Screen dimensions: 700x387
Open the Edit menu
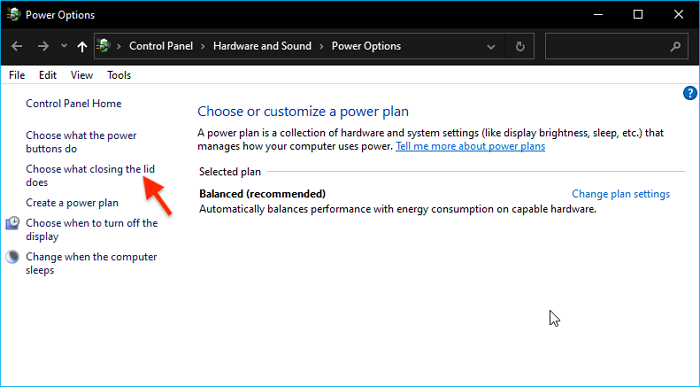[x=48, y=75]
